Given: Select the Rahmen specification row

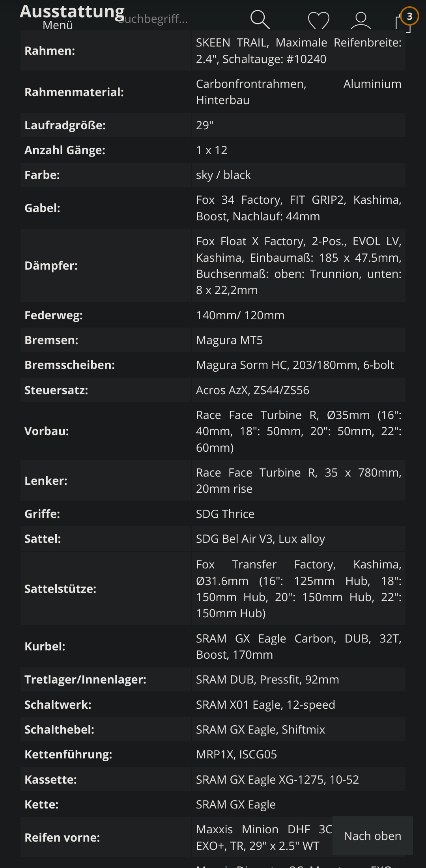Looking at the screenshot, I should click(x=213, y=51).
